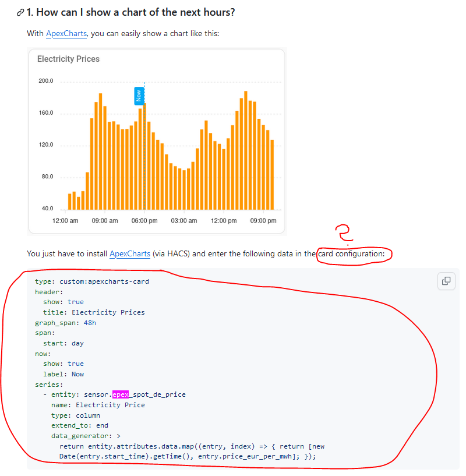
Task: Click the 40.0 y-axis label
Action: pyautogui.click(x=47, y=208)
